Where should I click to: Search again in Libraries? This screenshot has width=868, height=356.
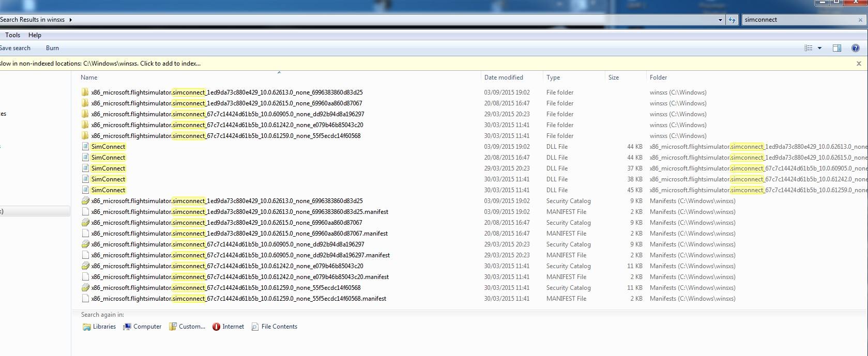pos(99,327)
